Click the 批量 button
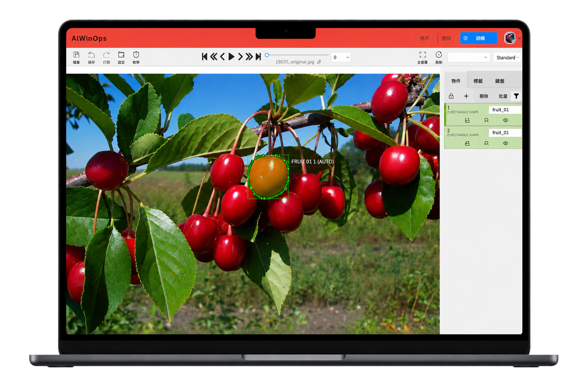The height and width of the screenshot is (387, 588). point(503,96)
